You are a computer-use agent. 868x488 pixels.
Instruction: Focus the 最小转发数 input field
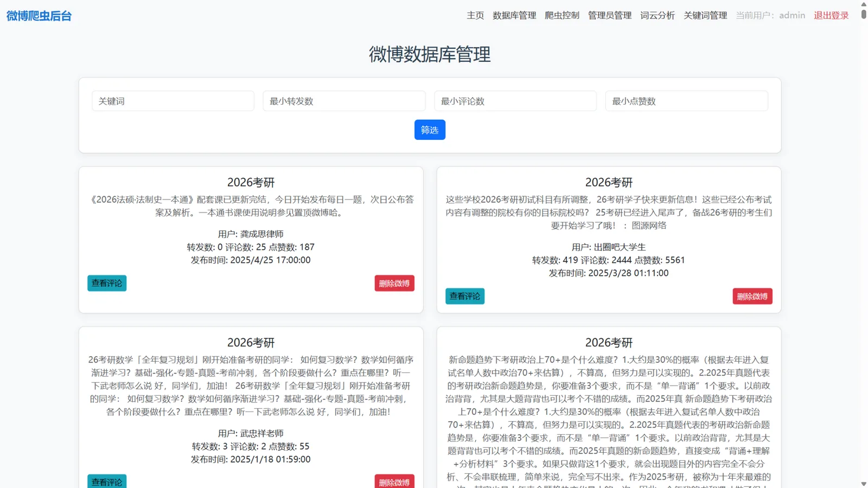[x=344, y=101]
